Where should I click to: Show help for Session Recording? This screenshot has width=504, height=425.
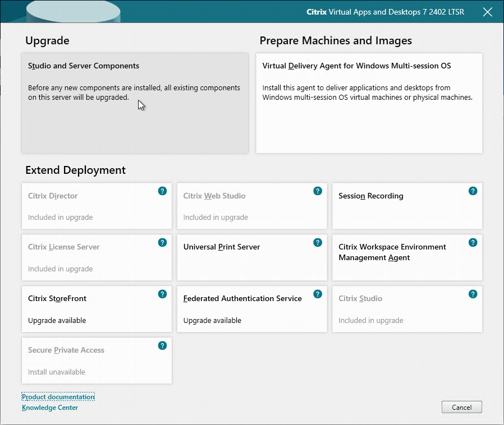pyautogui.click(x=473, y=191)
